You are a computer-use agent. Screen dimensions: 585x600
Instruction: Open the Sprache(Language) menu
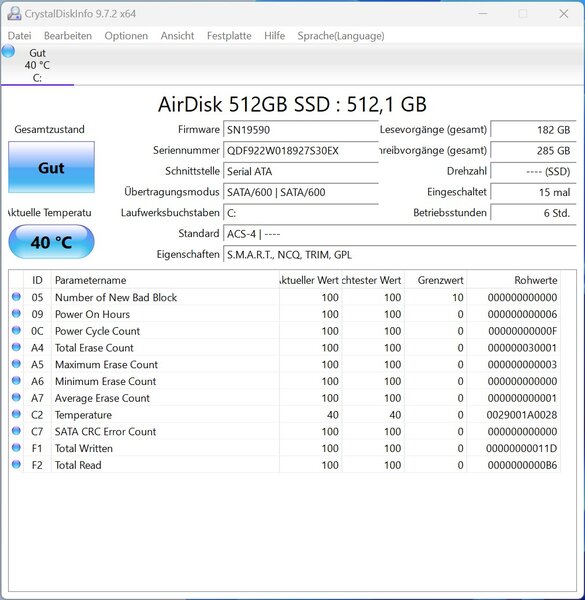click(341, 36)
